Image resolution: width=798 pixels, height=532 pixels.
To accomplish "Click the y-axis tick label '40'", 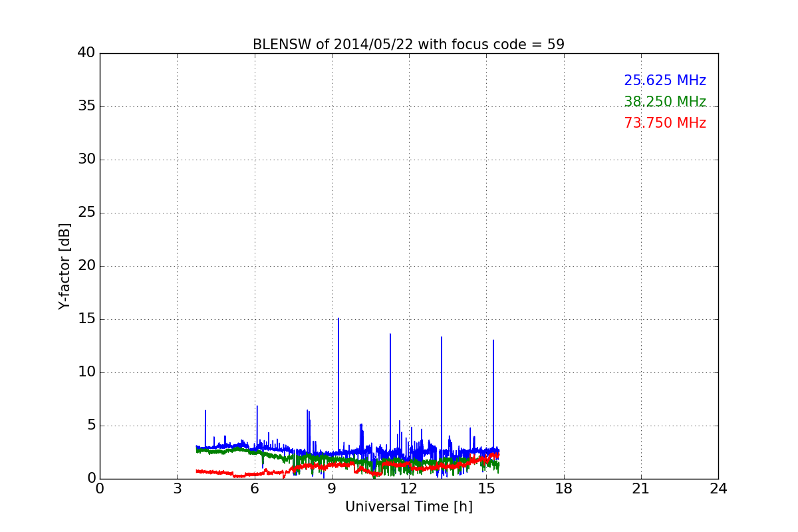I will click(x=86, y=53).
